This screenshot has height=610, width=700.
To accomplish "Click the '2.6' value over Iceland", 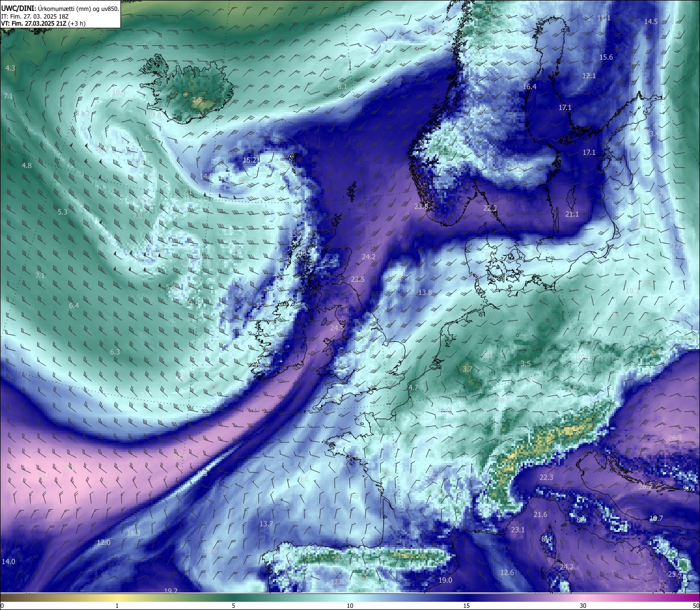I will pos(197,100).
